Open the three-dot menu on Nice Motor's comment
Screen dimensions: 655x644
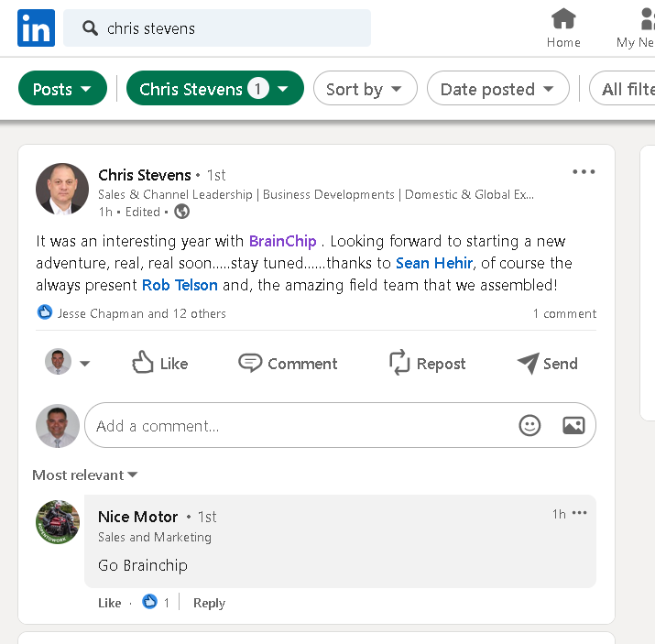point(580,513)
